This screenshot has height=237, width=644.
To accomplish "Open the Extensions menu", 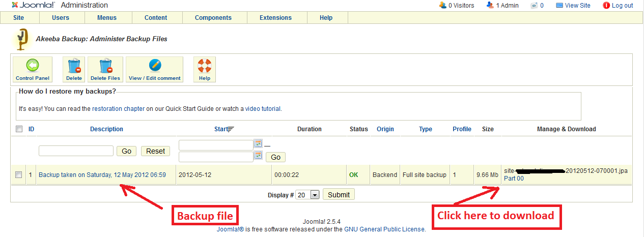I will point(275,18).
